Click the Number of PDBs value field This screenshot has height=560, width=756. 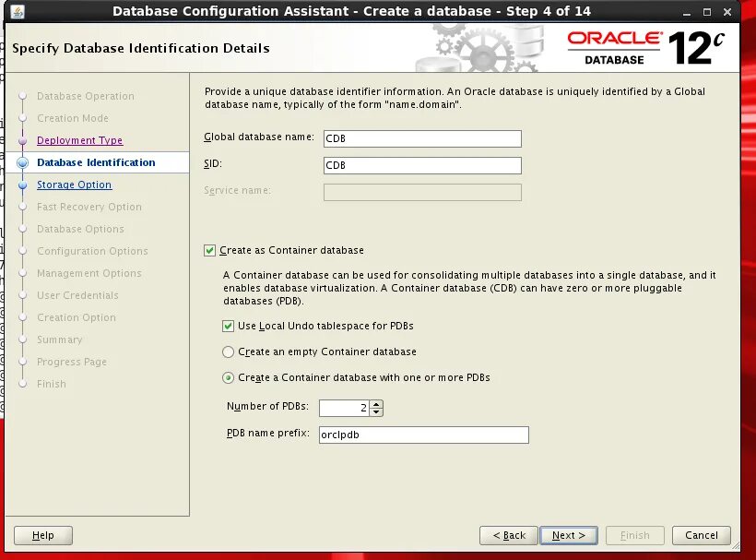(344, 408)
